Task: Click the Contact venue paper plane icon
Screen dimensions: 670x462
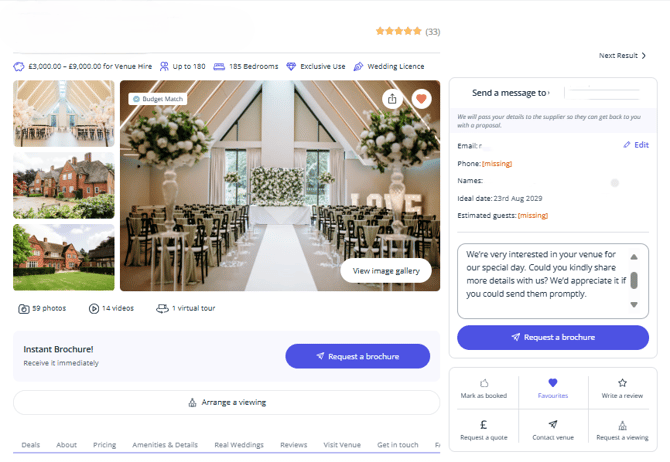Action: [553, 424]
